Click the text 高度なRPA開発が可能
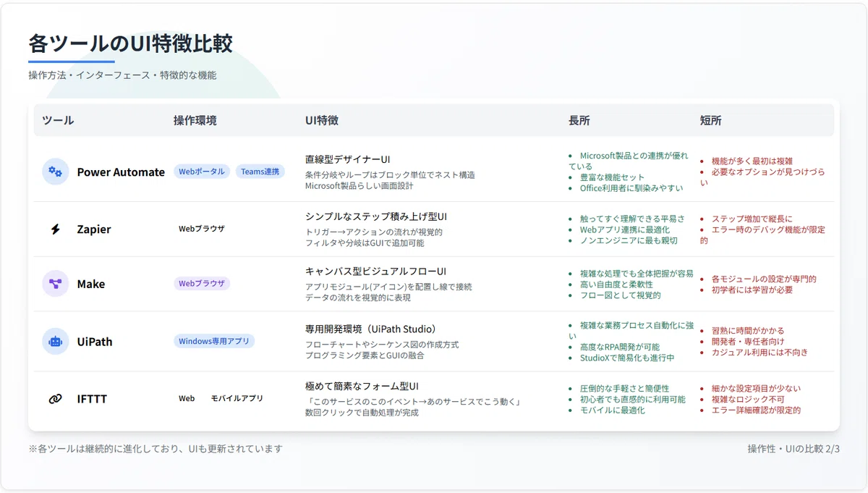This screenshot has width=868, height=493. point(620,347)
